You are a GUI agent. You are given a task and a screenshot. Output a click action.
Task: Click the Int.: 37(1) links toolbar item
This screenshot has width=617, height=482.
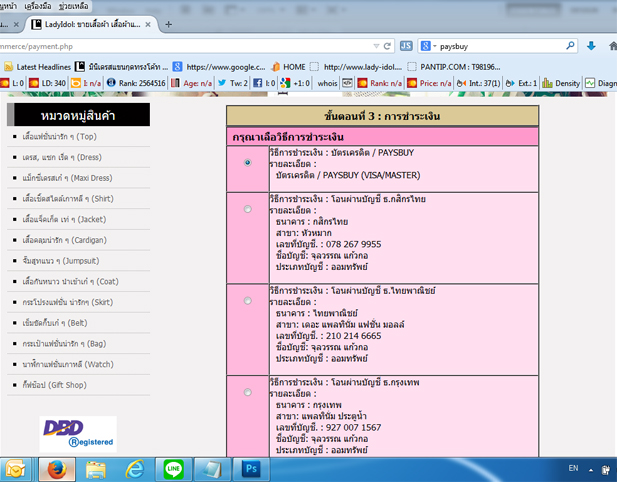point(478,83)
